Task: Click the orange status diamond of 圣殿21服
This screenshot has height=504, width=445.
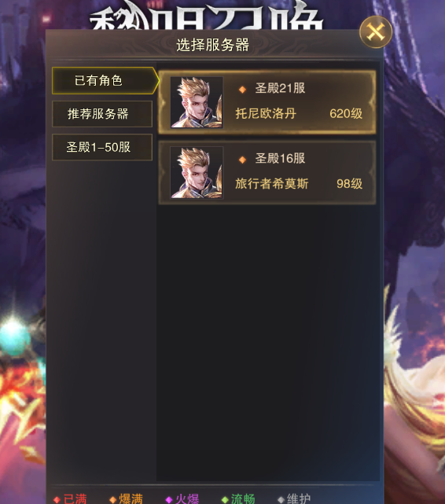Action: (x=243, y=90)
